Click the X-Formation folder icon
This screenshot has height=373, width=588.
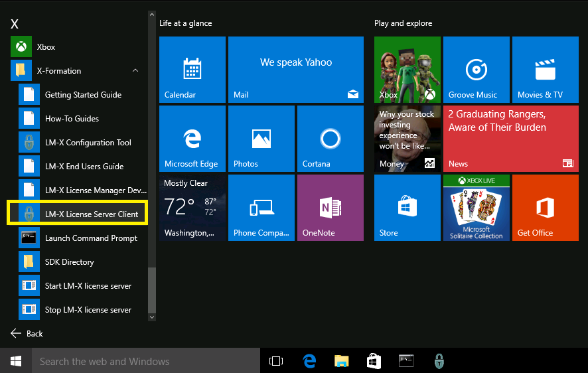(21, 70)
